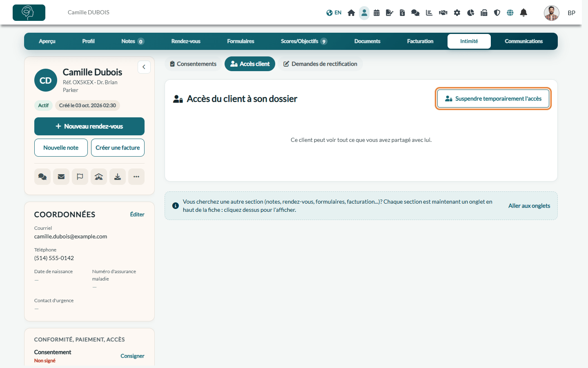Click Nouveau rendez-vous button
Viewport: 588px width, 368px height.
click(89, 126)
